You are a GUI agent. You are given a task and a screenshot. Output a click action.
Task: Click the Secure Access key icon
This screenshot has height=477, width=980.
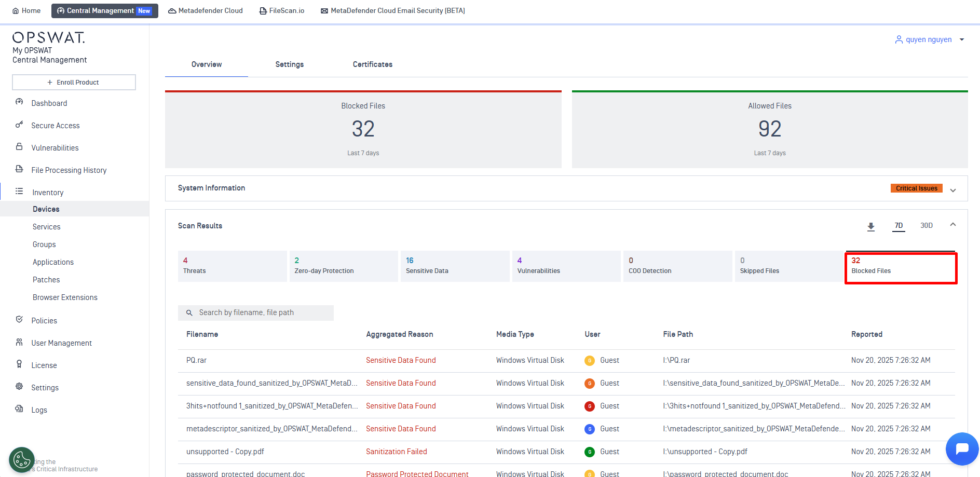point(19,125)
